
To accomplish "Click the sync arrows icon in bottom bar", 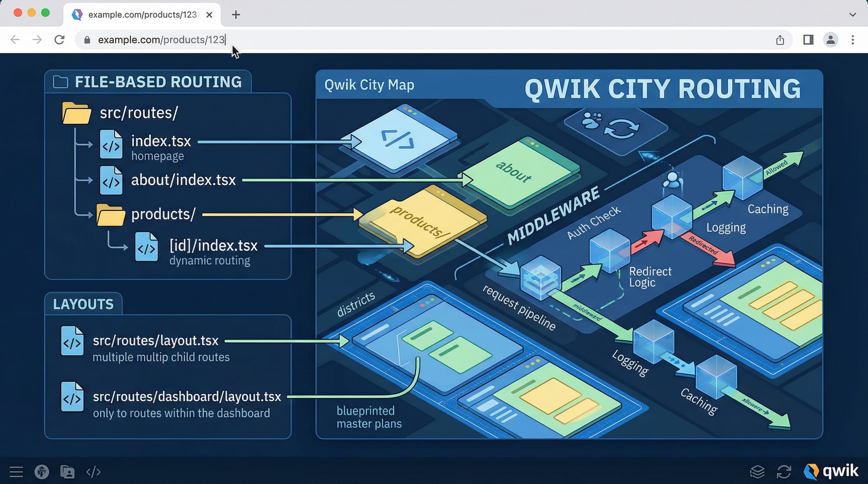I will 784,471.
